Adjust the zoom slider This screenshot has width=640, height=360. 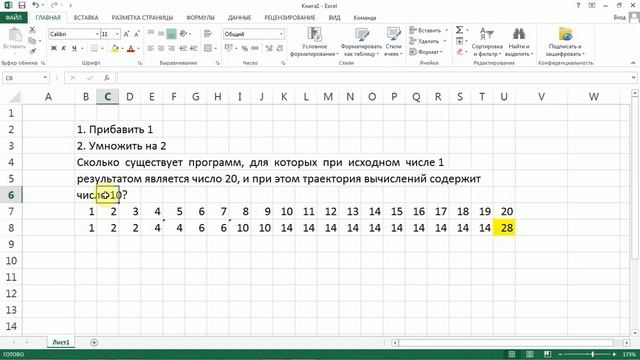592,354
